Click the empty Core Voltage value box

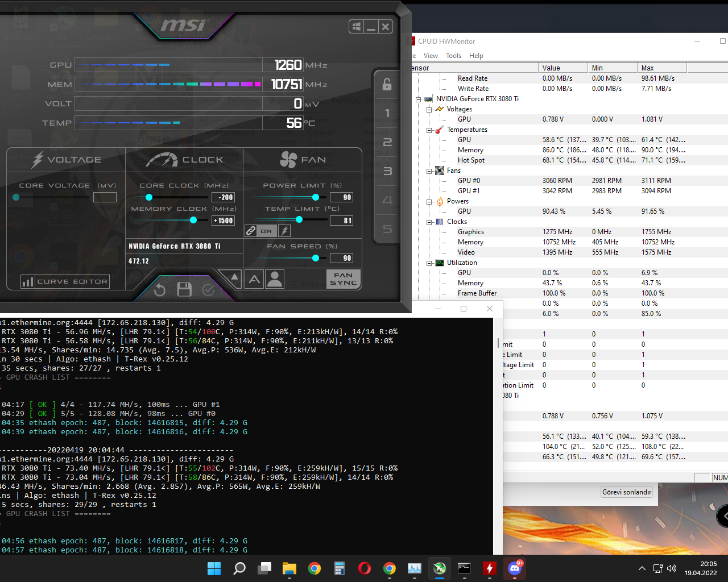[x=105, y=197]
